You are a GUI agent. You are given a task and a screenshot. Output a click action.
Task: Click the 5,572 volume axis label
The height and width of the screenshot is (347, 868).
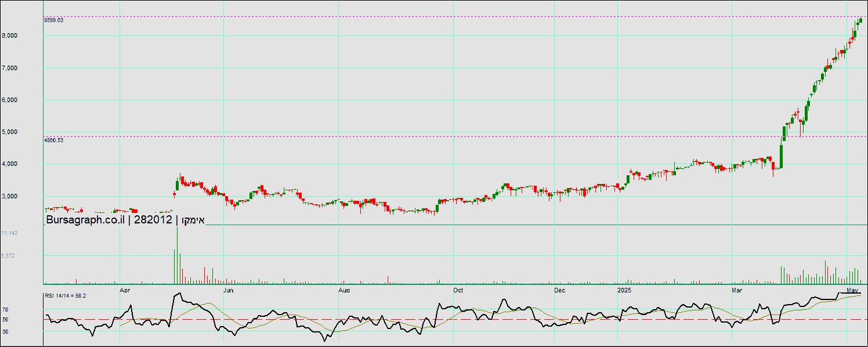pyautogui.click(x=8, y=255)
